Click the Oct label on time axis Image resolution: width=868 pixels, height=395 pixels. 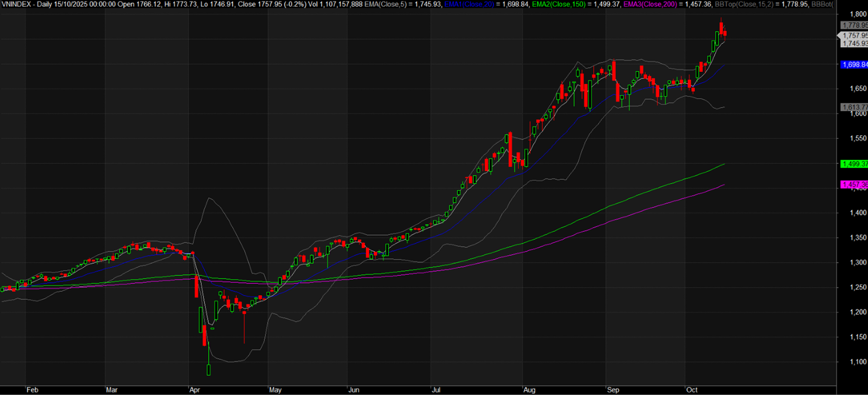point(692,389)
